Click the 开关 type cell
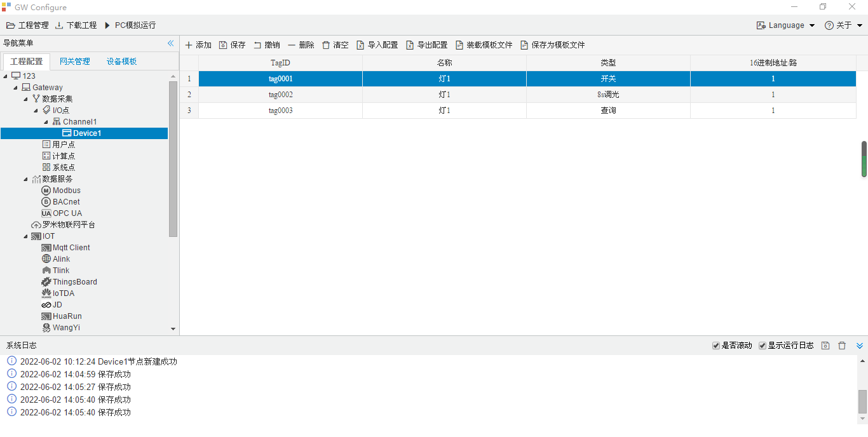The width and height of the screenshot is (868, 437). click(x=608, y=79)
